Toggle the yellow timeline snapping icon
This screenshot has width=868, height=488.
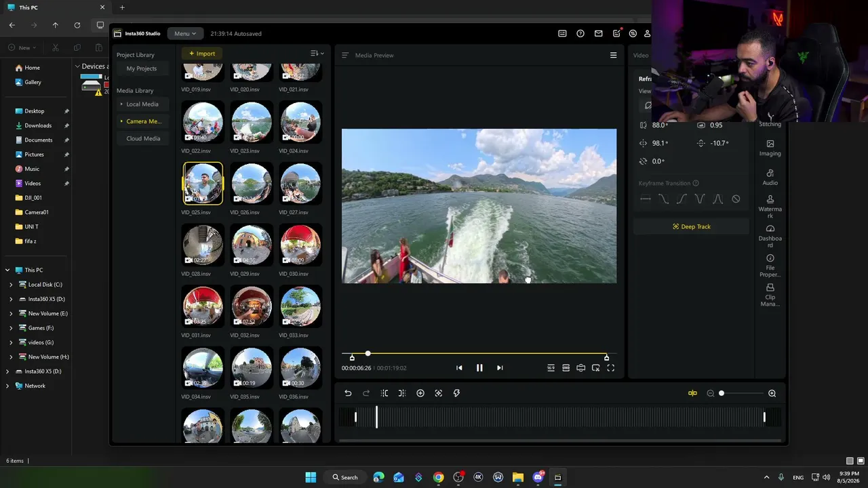pyautogui.click(x=692, y=393)
